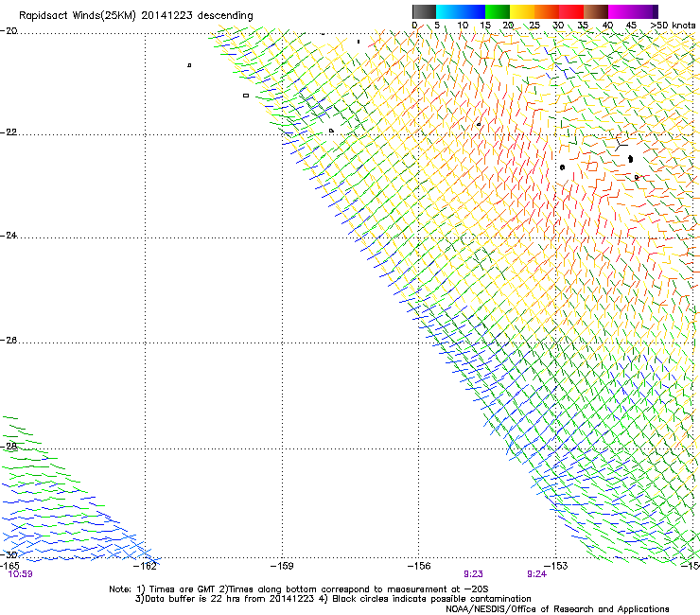Click the -165 longitude axis label
The height and width of the screenshot is (615, 700).
[x=9, y=566]
